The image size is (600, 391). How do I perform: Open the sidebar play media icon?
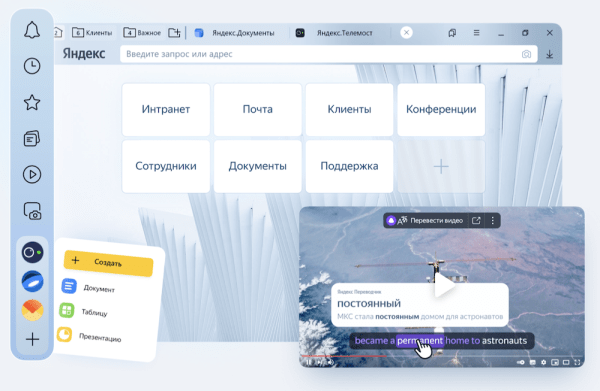tap(32, 174)
